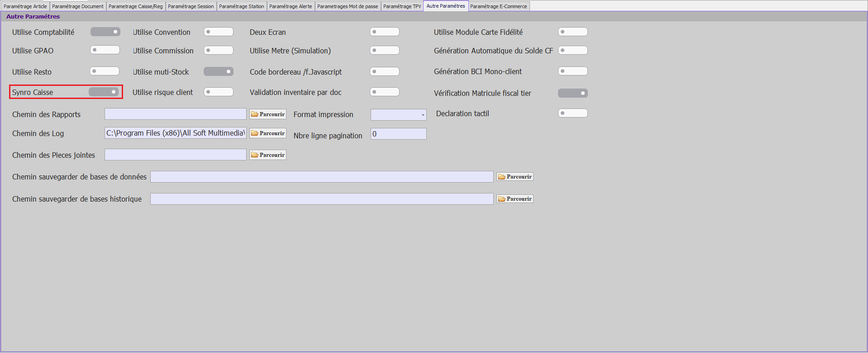
Task: Click the Chemin des Log path field
Action: (176, 133)
